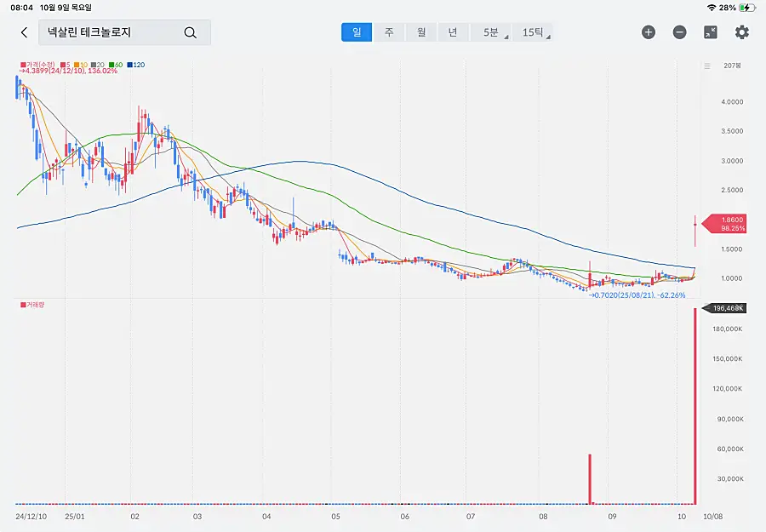
Task: Switch to the 주 (weekly) chart tab
Action: pos(389,32)
